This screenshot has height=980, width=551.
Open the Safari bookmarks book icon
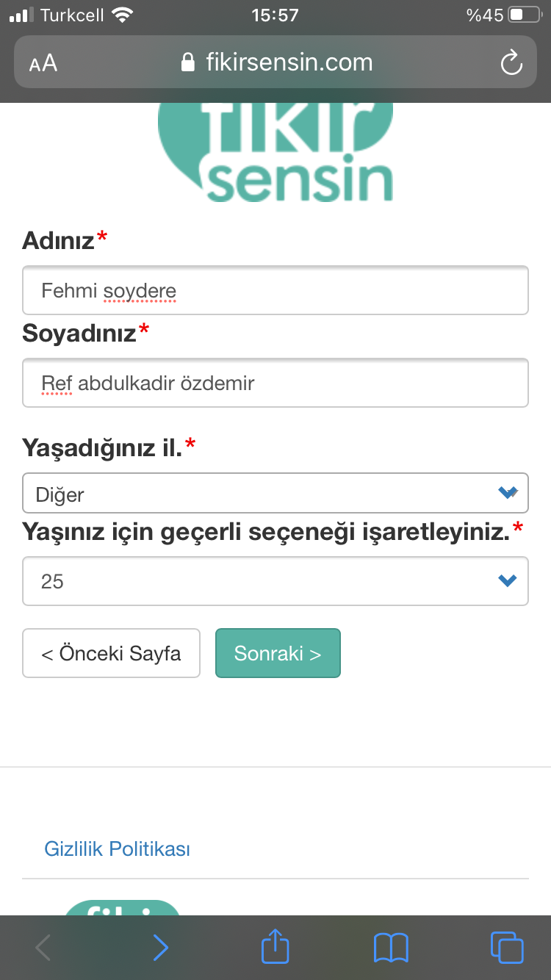pyautogui.click(x=391, y=948)
